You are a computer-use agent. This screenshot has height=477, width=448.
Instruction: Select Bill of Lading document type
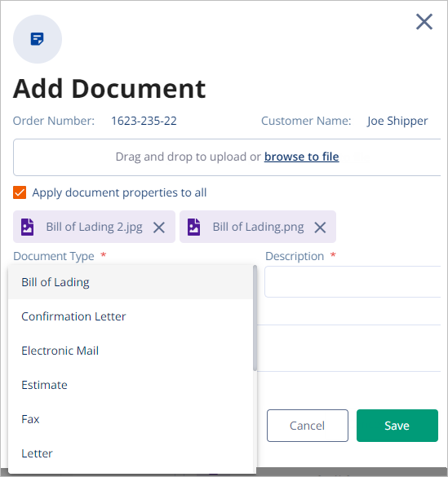131,282
